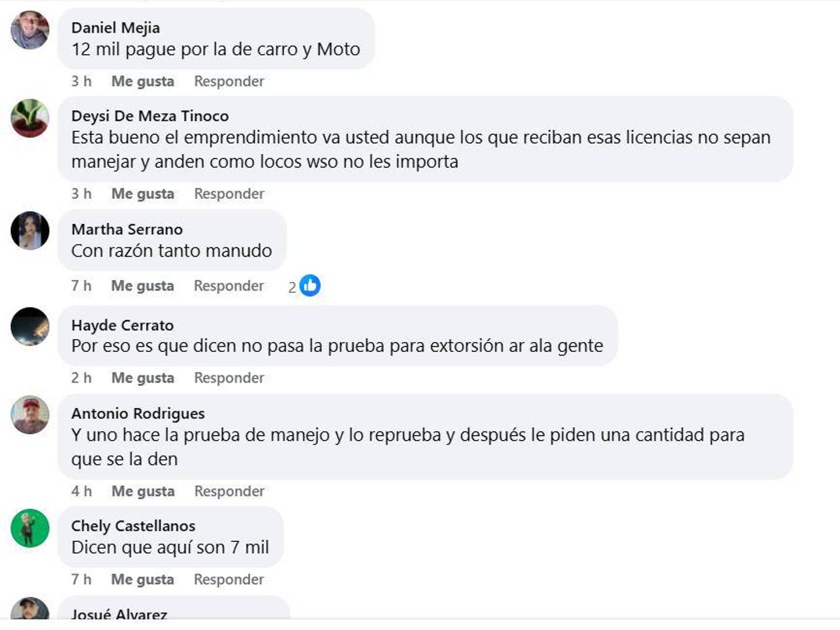Click Deysi De Meza Tinoco's avatar

point(30,120)
